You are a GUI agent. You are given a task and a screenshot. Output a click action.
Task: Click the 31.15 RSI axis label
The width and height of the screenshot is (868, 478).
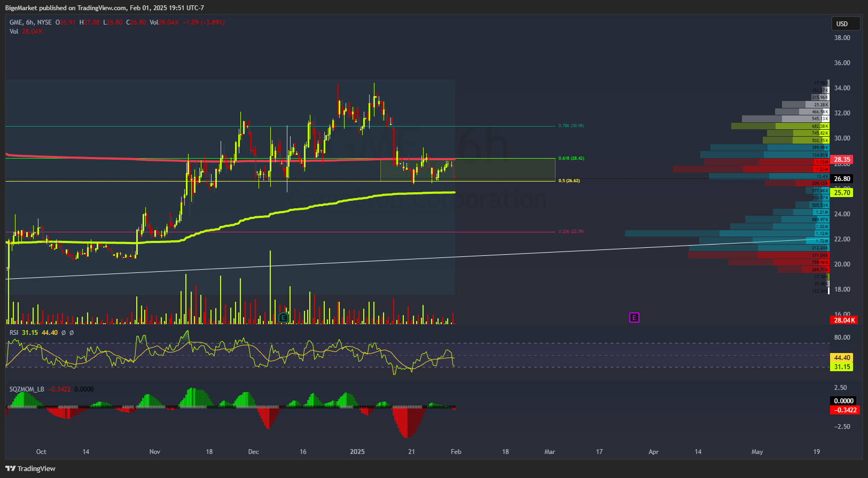pos(842,367)
